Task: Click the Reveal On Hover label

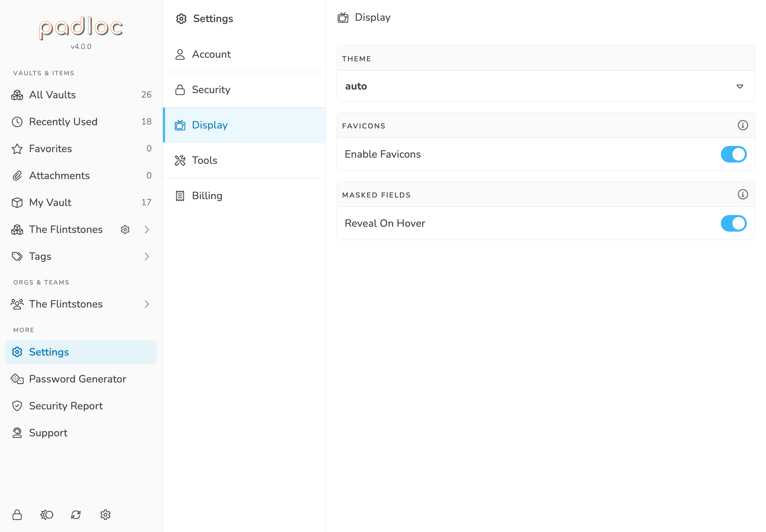Action: pos(385,223)
